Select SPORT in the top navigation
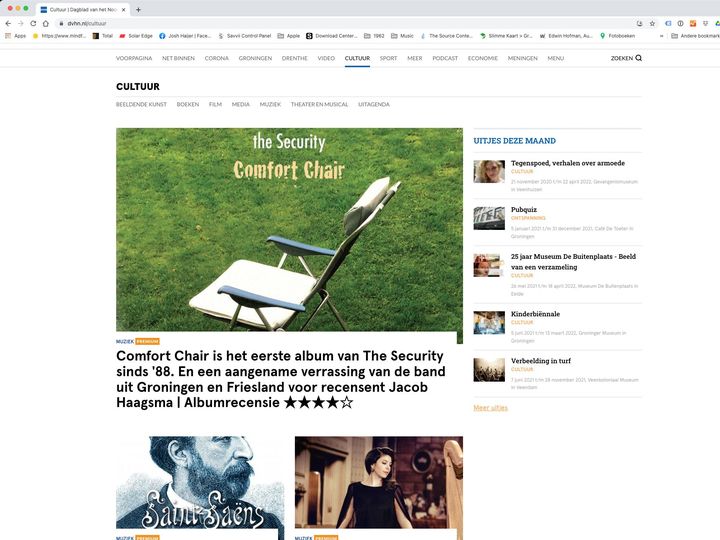 click(388, 58)
